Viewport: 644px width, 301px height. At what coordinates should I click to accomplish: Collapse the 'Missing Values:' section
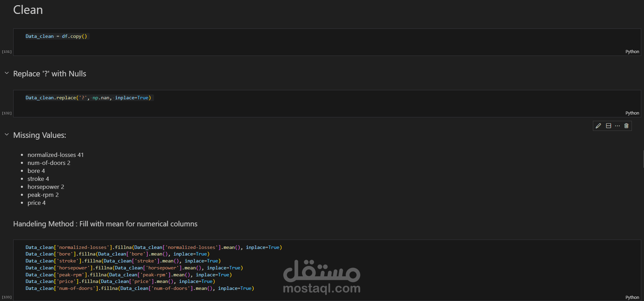click(7, 135)
